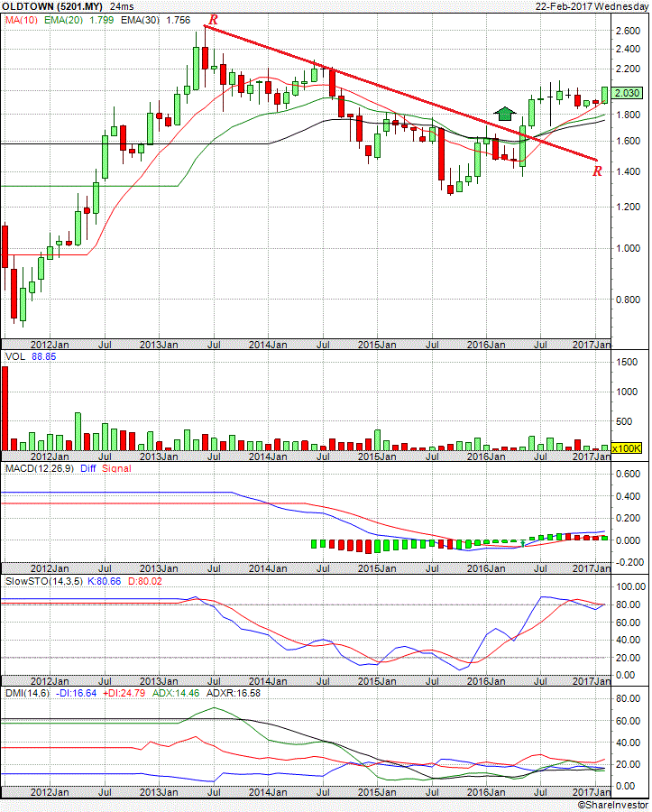Click 2017Jan on the DMI panel time axis
652x812 pixels.
coord(592,792)
